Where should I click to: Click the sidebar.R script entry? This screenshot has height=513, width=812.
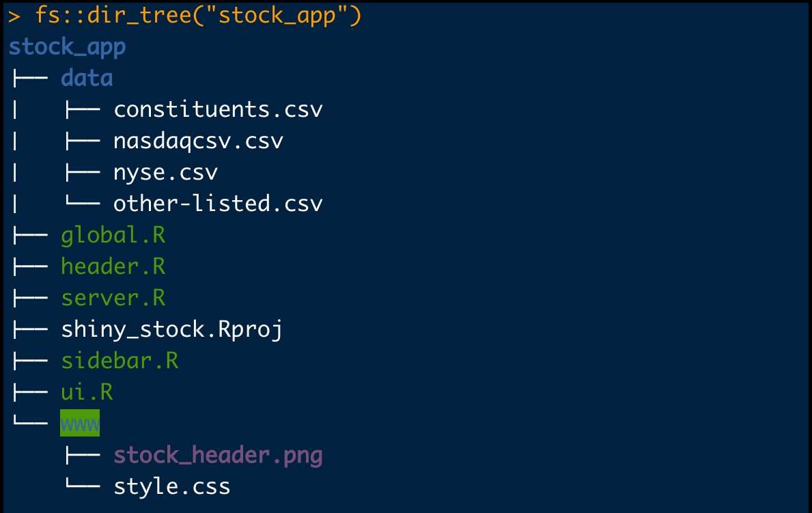(x=120, y=360)
